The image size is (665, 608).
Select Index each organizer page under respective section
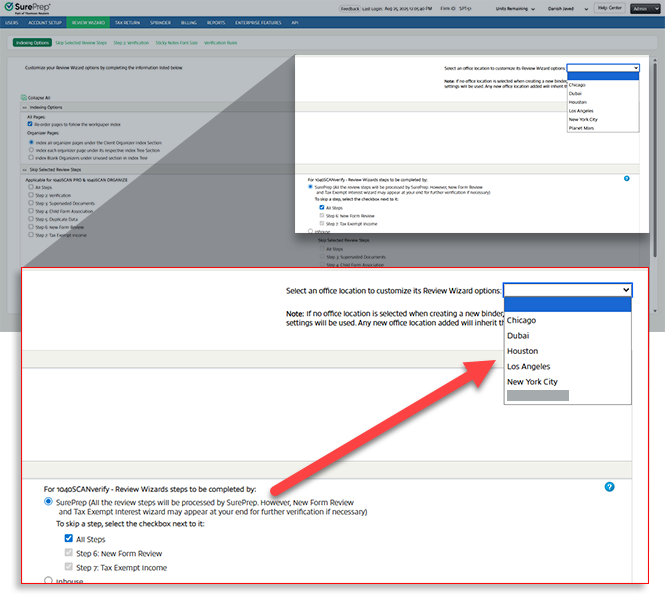click(31, 150)
